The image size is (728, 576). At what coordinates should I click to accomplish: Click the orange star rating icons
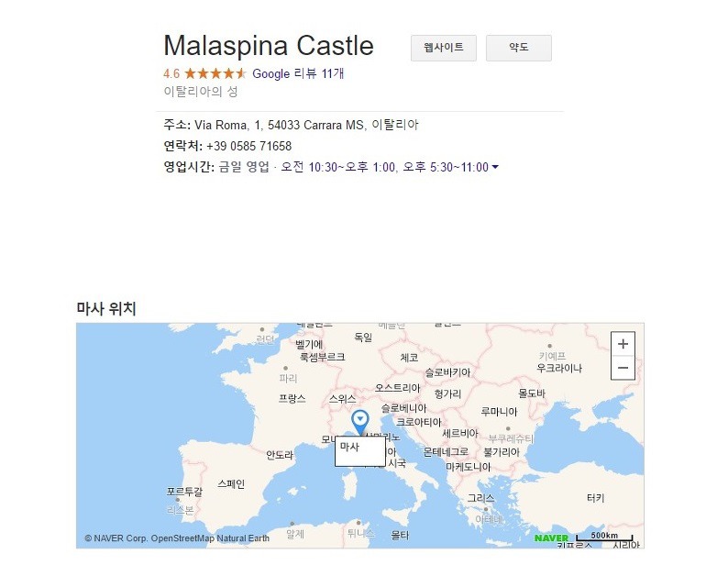coord(215,73)
